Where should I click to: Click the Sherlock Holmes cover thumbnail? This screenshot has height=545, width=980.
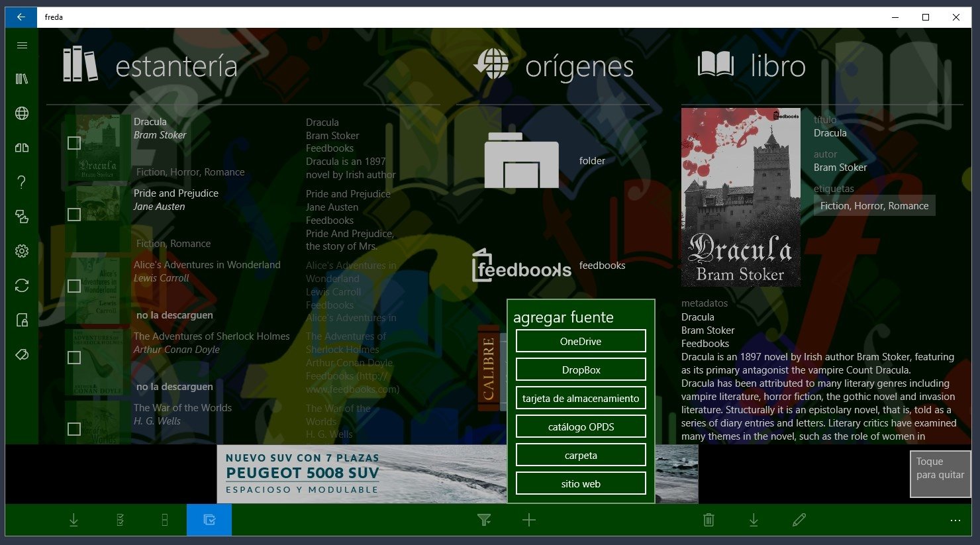click(98, 362)
